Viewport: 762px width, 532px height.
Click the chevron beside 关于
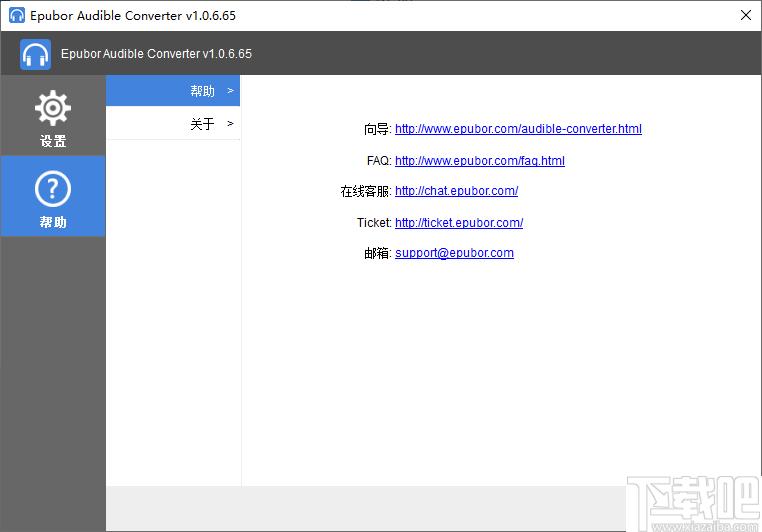pyautogui.click(x=230, y=123)
